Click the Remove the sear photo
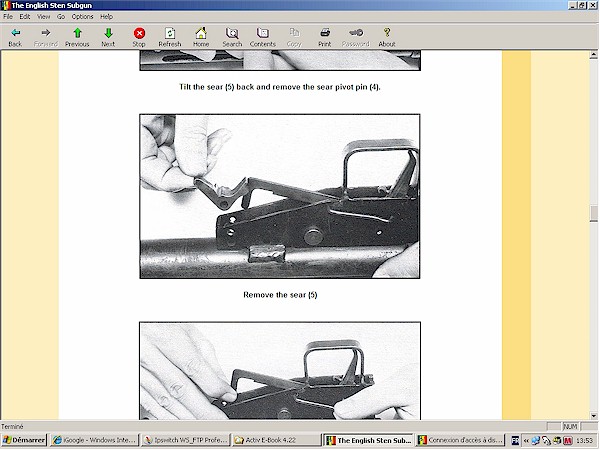Image resolution: width=600 pixels, height=450 pixels. 280,196
